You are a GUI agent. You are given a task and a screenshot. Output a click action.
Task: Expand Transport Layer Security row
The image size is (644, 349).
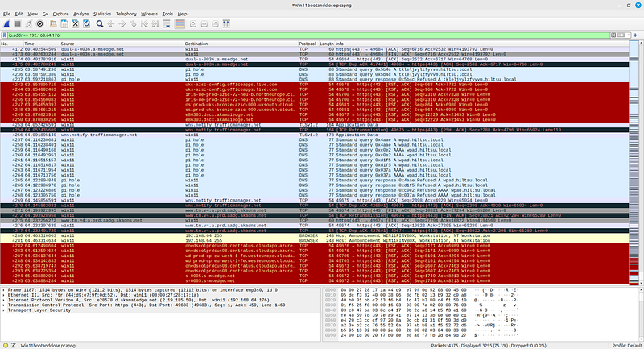coord(4,310)
